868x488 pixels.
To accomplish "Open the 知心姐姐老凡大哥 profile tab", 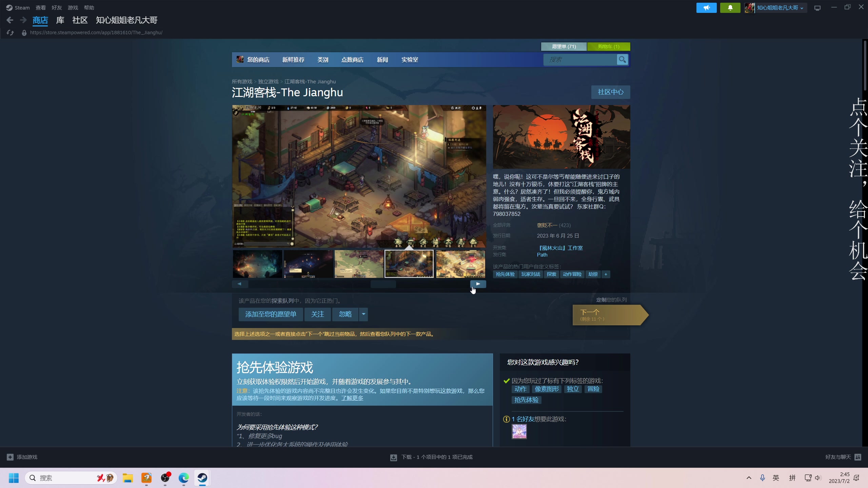I will coord(126,20).
